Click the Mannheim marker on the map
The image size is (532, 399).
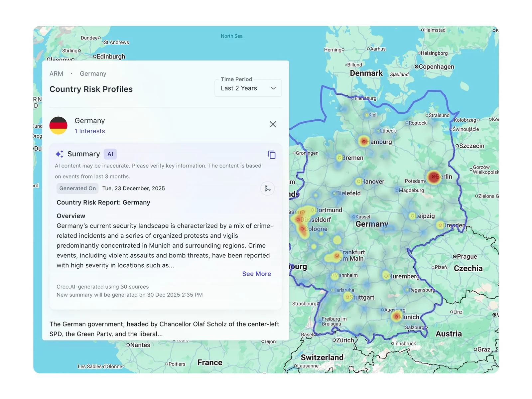tap(333, 275)
